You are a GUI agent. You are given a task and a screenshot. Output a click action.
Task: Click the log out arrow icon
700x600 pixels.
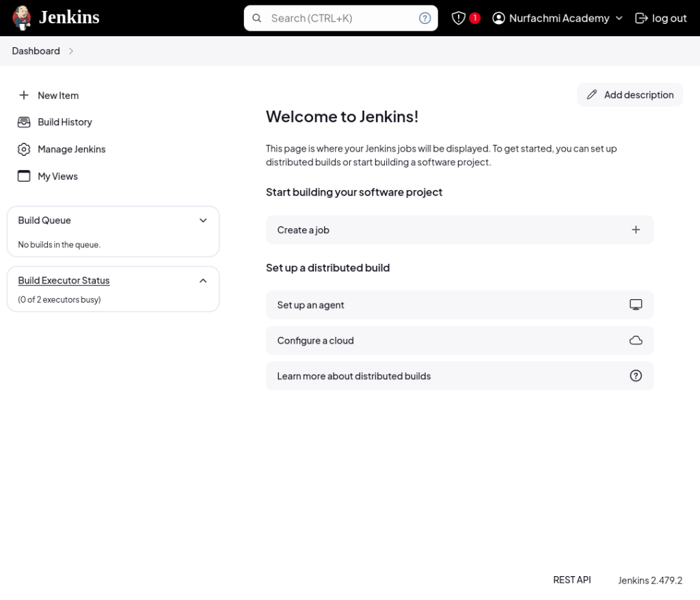coord(641,18)
